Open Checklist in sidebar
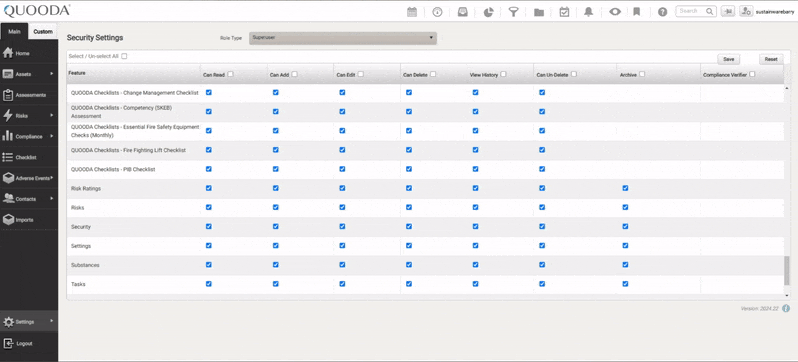798x362 pixels. tap(29, 157)
